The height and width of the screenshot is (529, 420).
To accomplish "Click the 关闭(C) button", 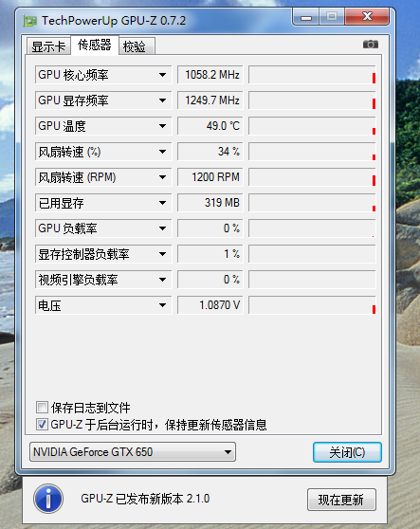I will click(x=347, y=452).
